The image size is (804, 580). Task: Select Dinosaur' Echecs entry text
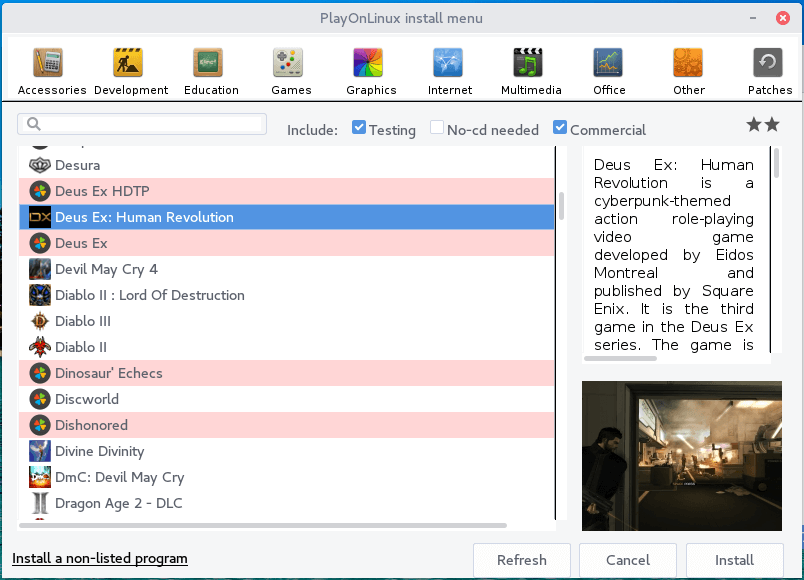(x=109, y=373)
